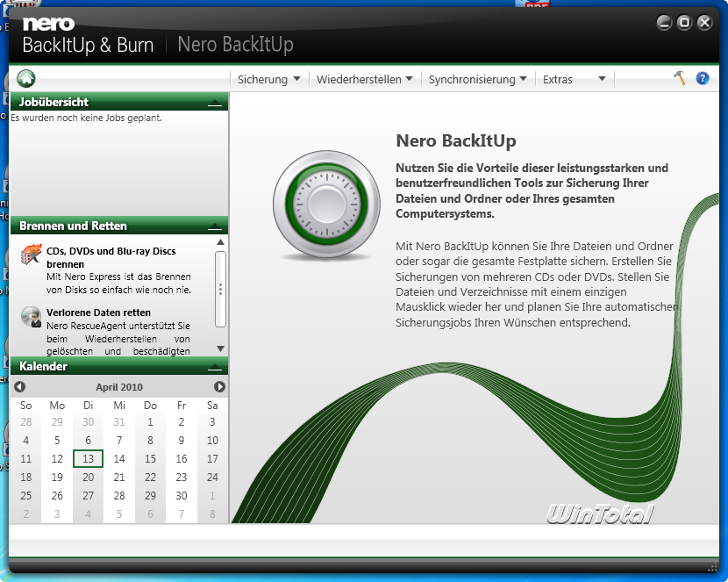Click the RescueAgent disc icon
The width and height of the screenshot is (728, 582).
click(x=31, y=317)
